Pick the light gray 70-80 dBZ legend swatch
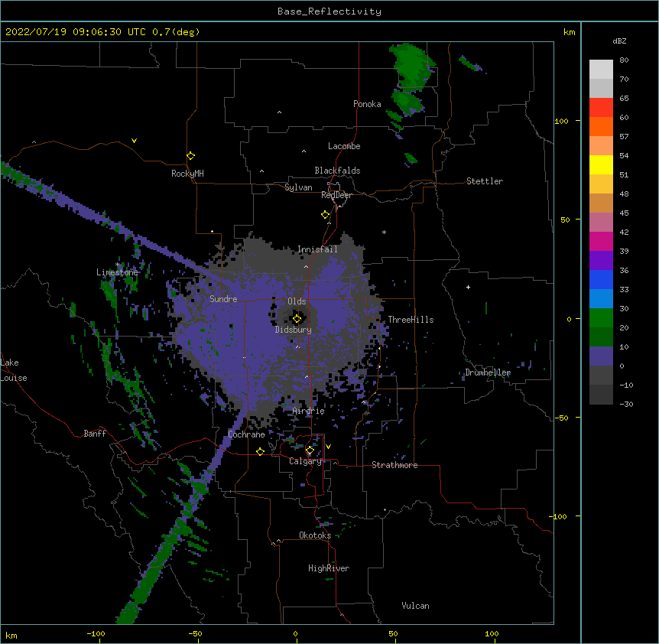The width and height of the screenshot is (659, 644). (x=601, y=70)
